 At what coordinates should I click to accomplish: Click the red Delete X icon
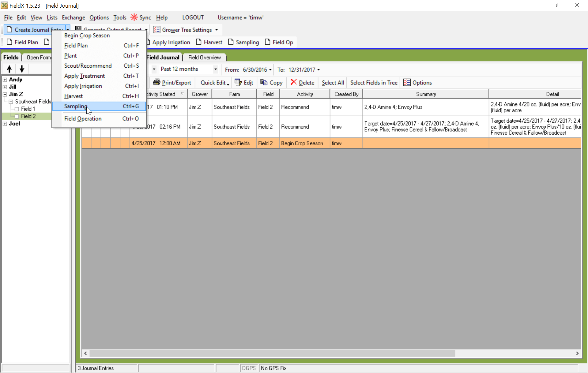click(x=293, y=82)
